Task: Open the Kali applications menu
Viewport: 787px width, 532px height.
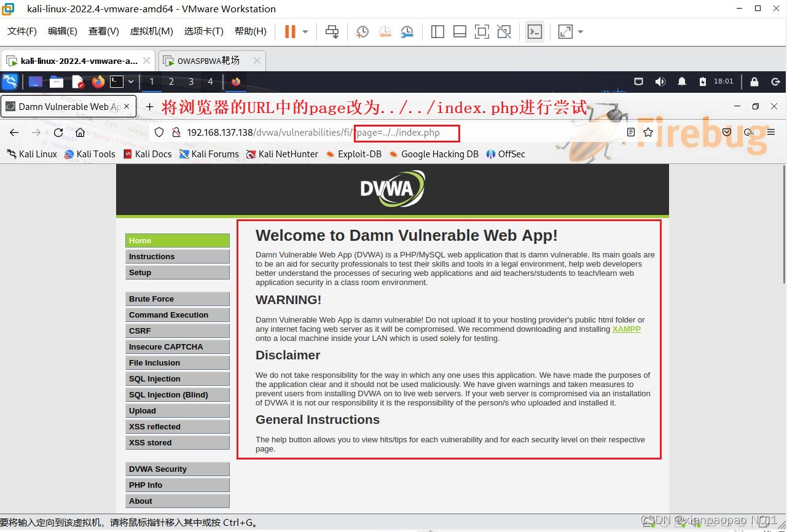Action: click(10, 82)
